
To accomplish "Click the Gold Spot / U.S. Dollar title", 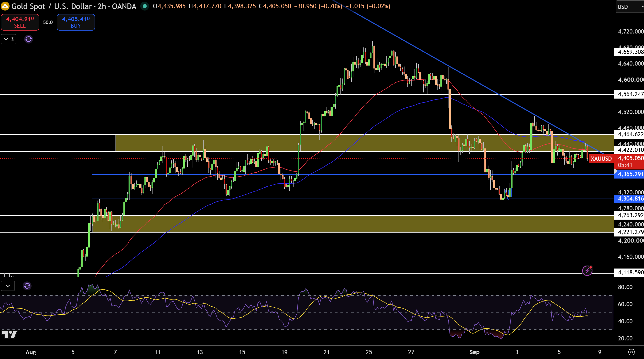I will tap(52, 6).
